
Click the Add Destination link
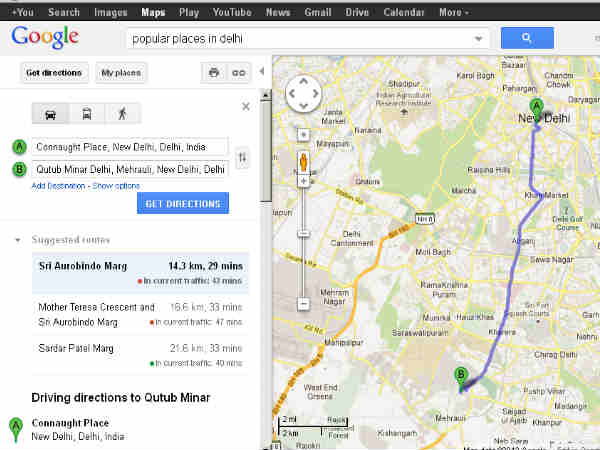(x=58, y=186)
